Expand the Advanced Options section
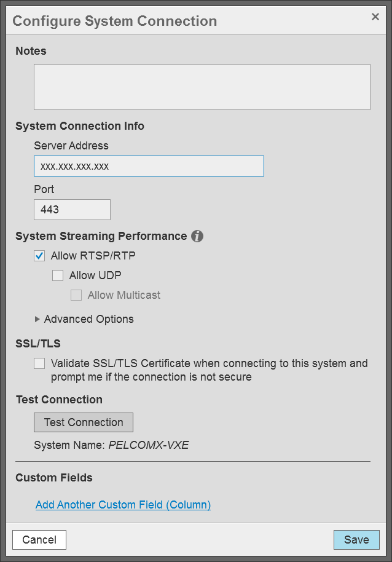392x562 pixels. point(84,319)
